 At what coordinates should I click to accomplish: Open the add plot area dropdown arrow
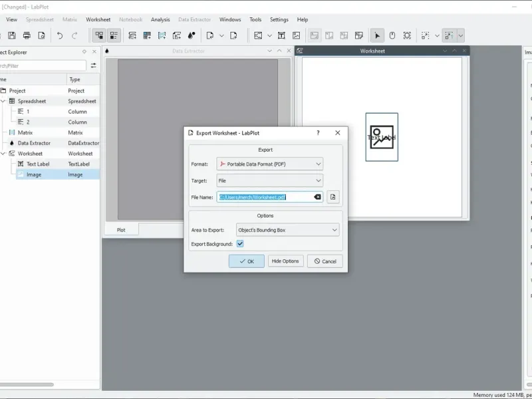point(269,36)
